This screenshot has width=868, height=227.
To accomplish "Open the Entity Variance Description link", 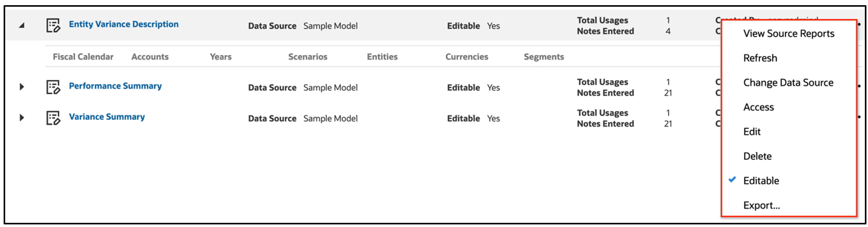I will click(x=124, y=24).
